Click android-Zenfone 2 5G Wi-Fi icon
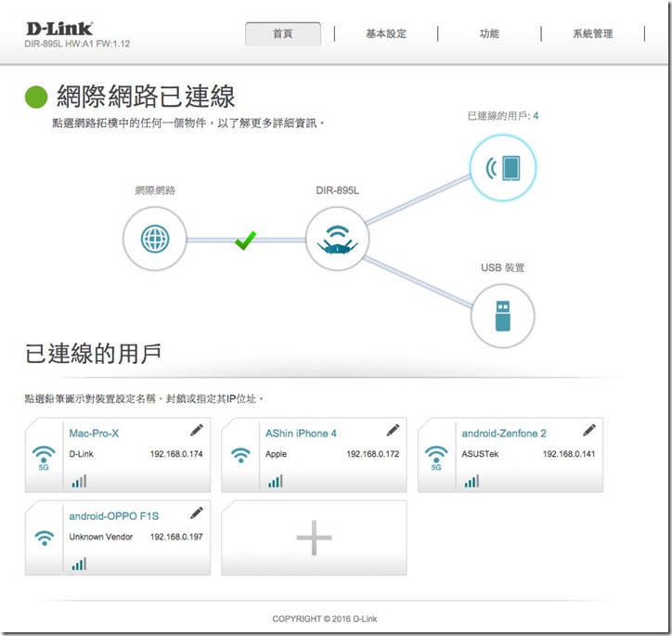This screenshot has width=672, height=636. point(436,458)
